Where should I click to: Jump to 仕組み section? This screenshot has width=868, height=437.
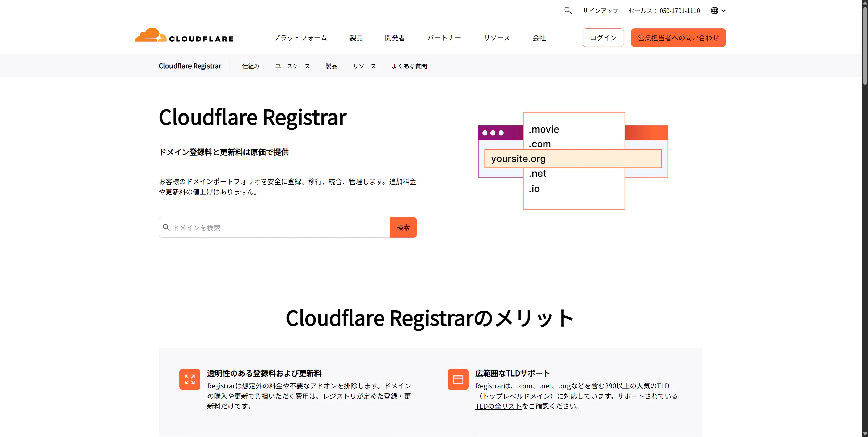point(251,66)
